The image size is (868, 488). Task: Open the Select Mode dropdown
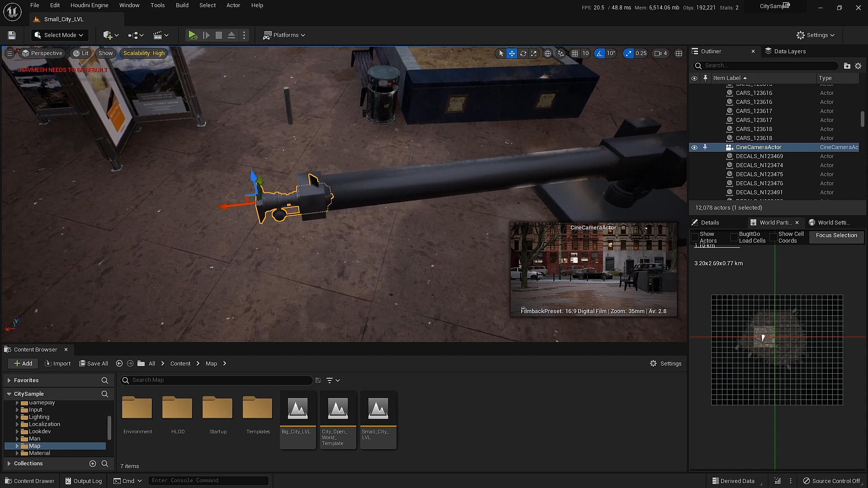click(x=60, y=35)
